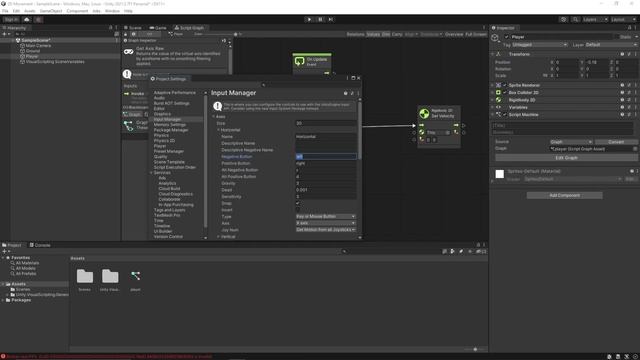This screenshot has height=360, width=640.
Task: Click the Variables component icon
Action: (x=498, y=107)
